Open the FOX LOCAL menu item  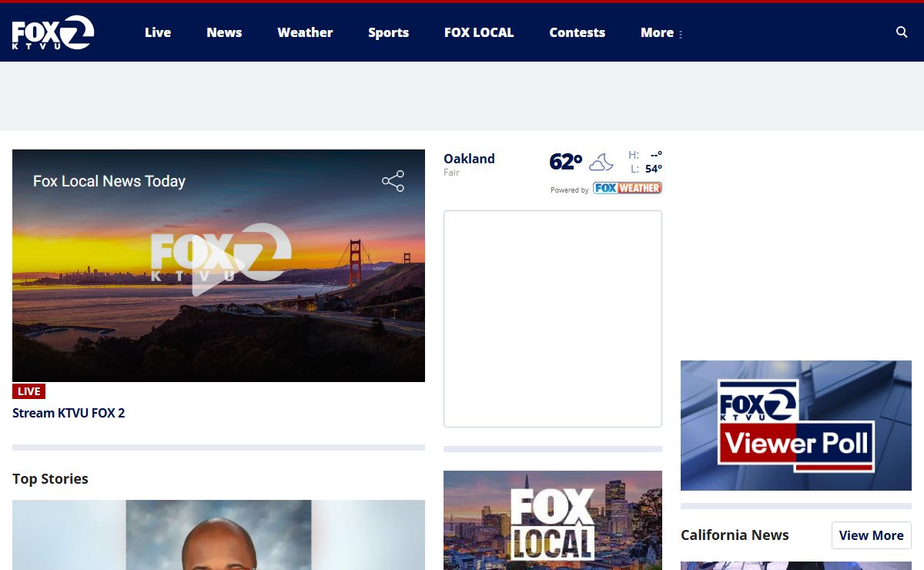point(479,32)
